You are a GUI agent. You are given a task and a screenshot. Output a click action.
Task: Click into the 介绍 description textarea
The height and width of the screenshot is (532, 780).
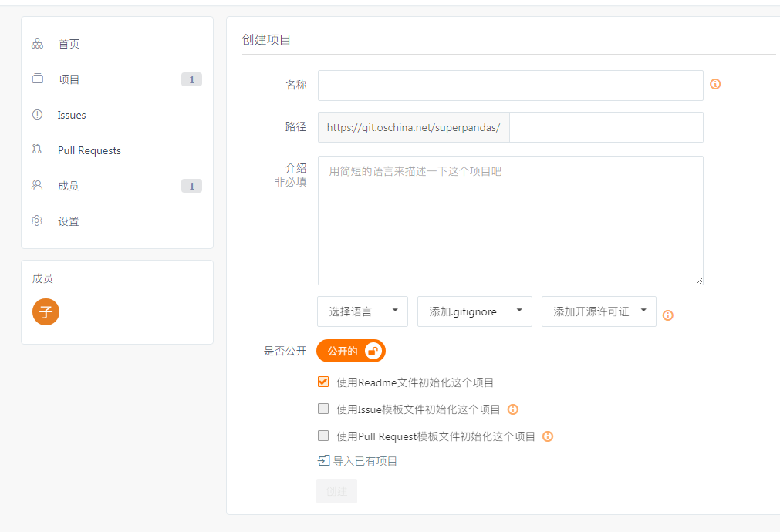[x=511, y=221]
